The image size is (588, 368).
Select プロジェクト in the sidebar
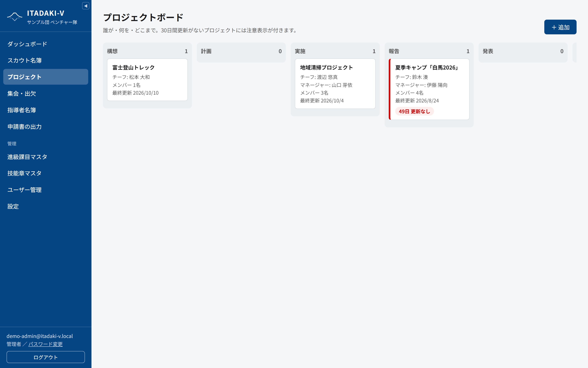coord(46,77)
